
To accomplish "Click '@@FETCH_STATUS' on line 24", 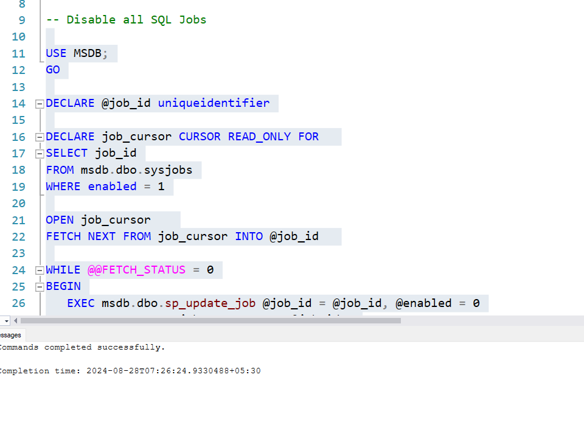I will (x=136, y=270).
